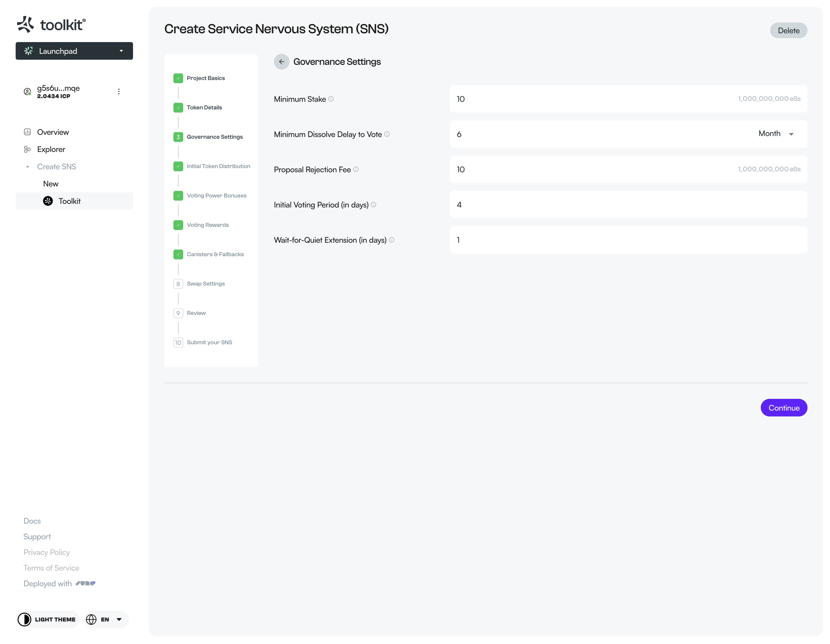Click the Delete button

[788, 30]
